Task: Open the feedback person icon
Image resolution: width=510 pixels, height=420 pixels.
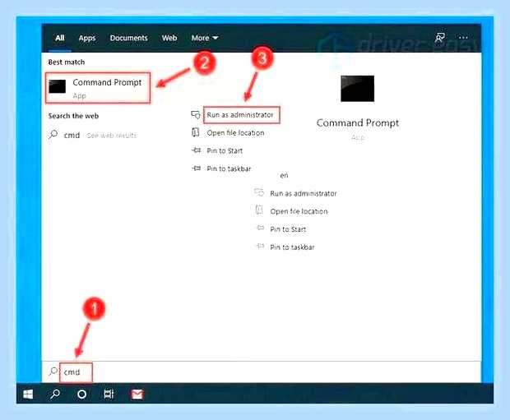Action: 440,37
